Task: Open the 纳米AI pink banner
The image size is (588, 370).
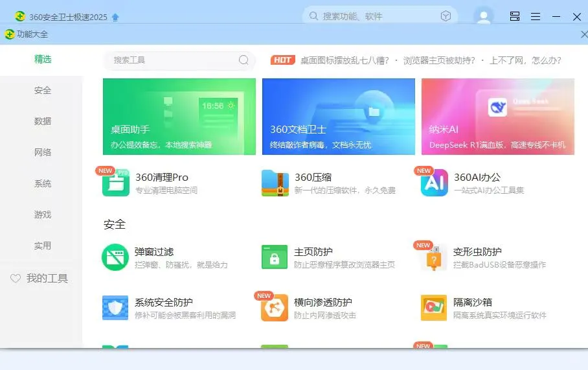Action: pos(498,117)
